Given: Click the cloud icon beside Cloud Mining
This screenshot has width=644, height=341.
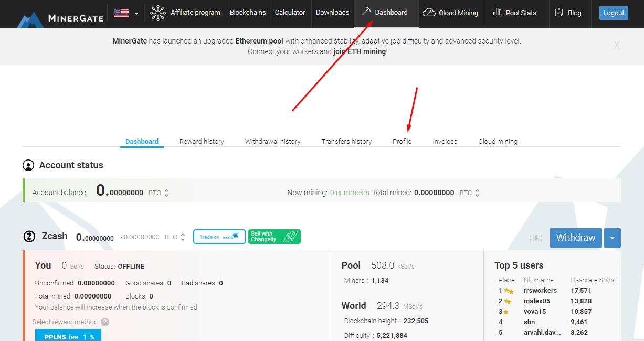Looking at the screenshot, I should coord(429,12).
